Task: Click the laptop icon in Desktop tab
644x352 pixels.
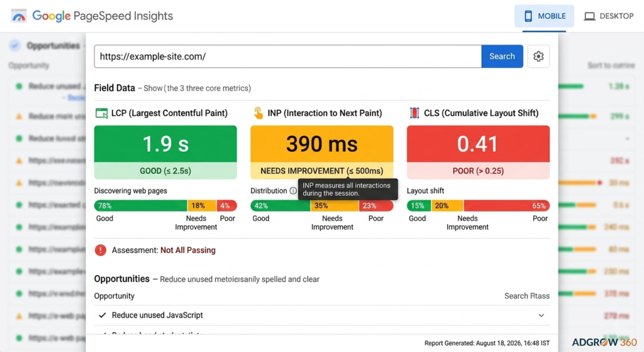Action: tap(589, 16)
